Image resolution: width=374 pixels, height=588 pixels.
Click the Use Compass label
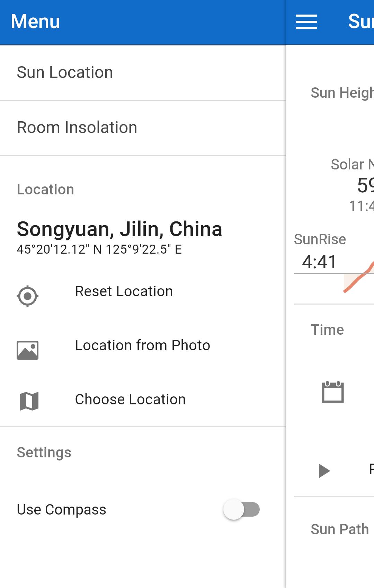coord(62,510)
